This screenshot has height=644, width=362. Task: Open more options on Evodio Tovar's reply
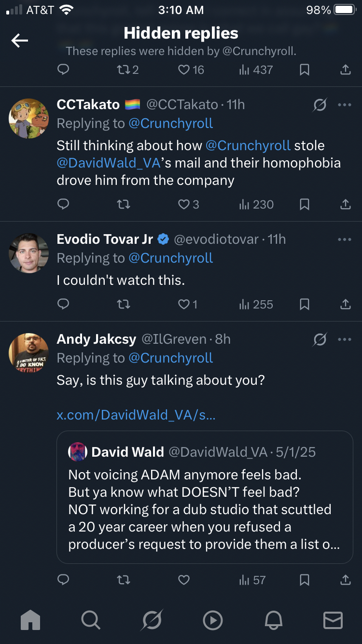tap(345, 239)
